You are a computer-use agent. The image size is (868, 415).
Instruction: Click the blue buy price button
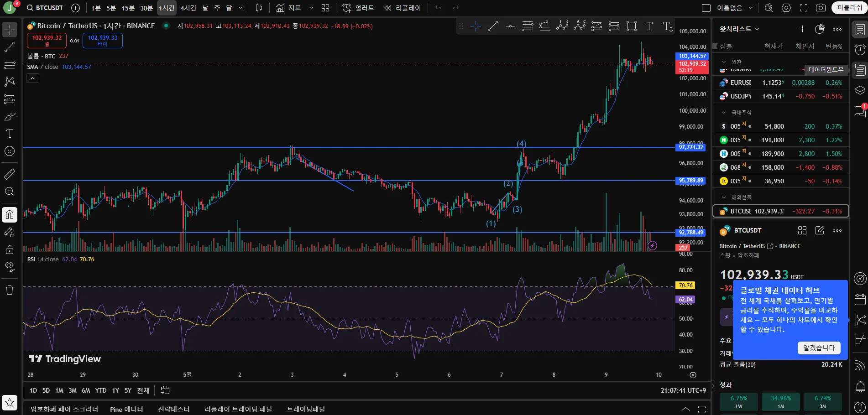point(102,41)
